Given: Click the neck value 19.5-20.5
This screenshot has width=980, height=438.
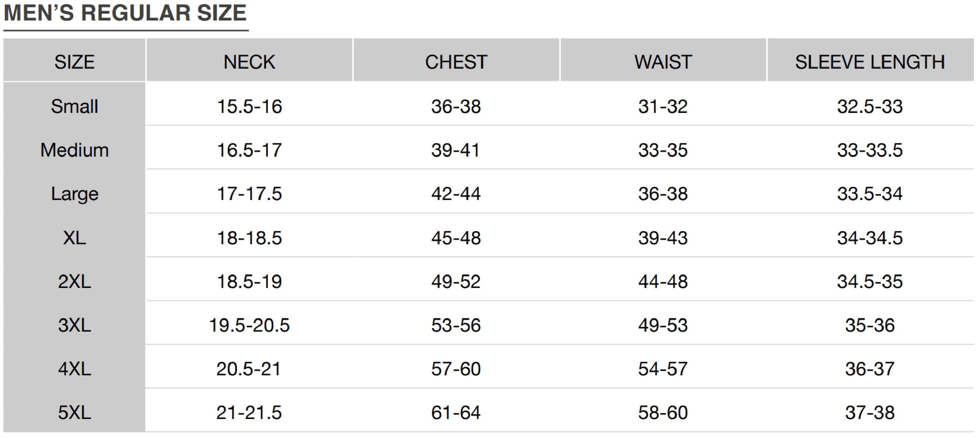Looking at the screenshot, I should point(249,325).
